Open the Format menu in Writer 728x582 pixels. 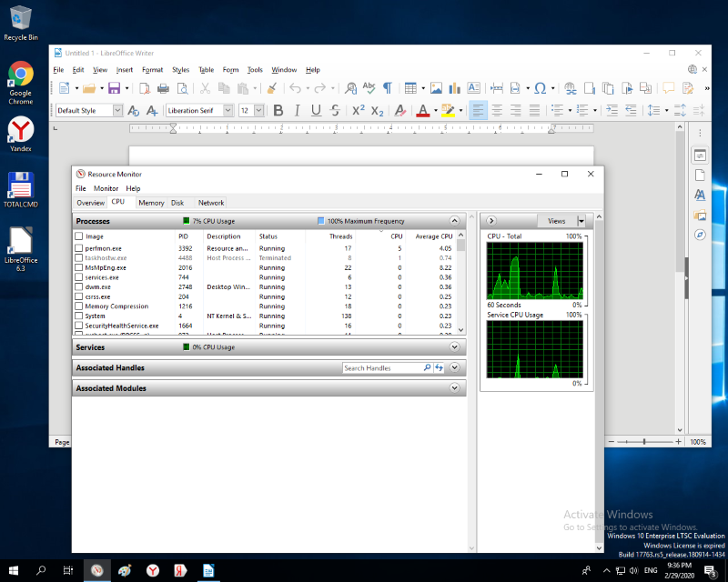(x=152, y=70)
